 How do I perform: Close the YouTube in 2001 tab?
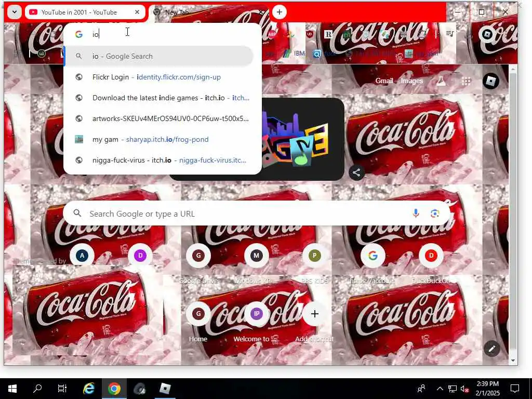(137, 12)
